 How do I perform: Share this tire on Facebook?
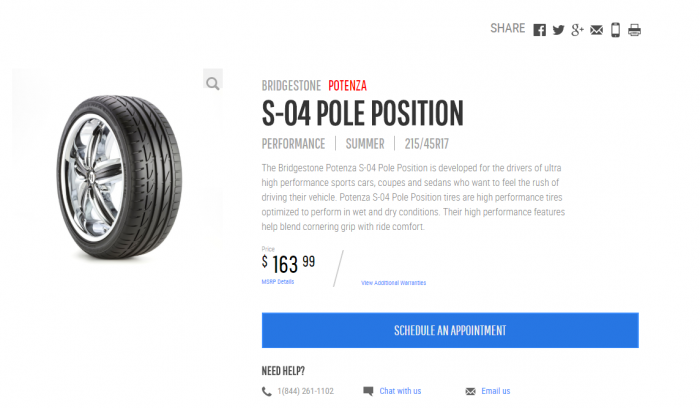pos(540,30)
